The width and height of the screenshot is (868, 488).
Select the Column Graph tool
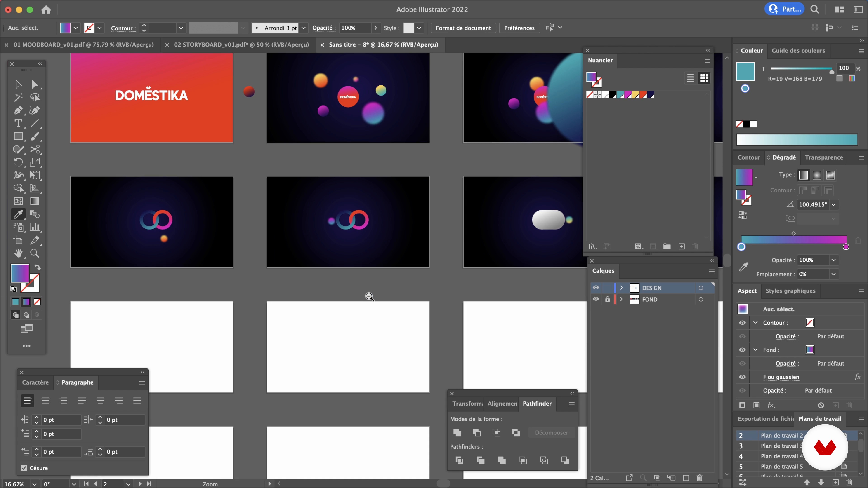coord(35,227)
